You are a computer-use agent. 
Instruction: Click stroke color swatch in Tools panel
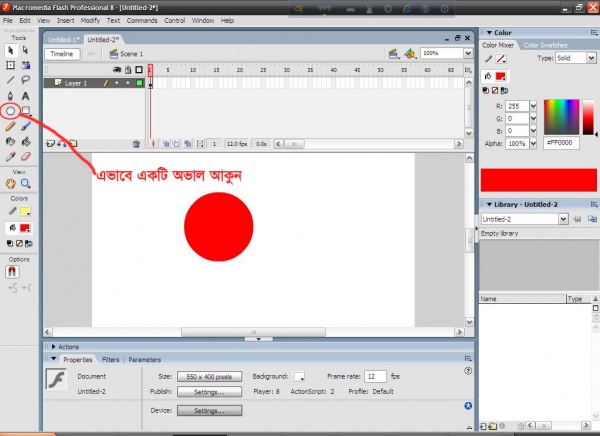(25, 211)
